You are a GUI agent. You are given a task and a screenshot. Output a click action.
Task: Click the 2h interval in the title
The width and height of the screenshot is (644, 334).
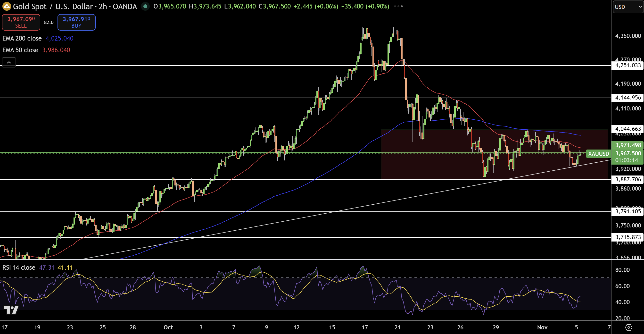103,7
